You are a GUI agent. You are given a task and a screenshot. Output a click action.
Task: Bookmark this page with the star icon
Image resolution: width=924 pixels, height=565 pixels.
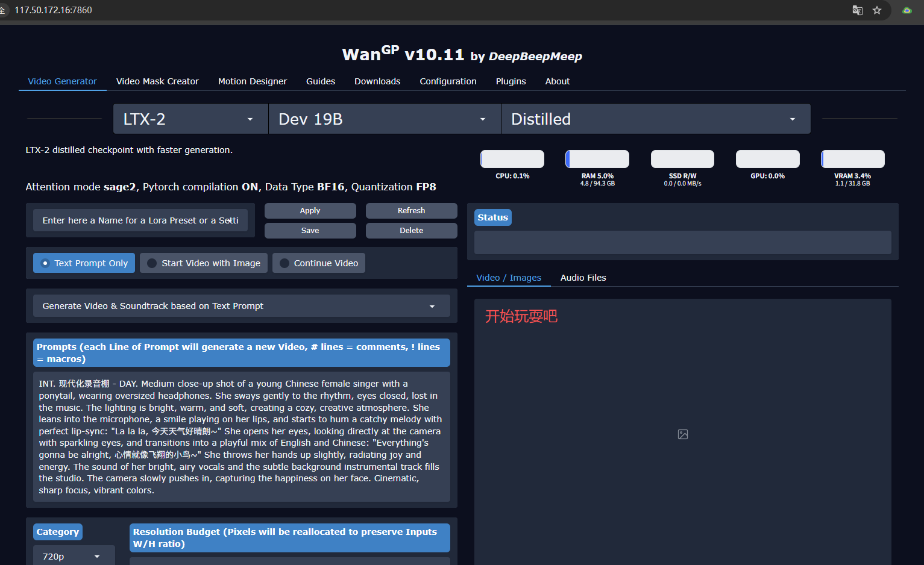pos(877,10)
